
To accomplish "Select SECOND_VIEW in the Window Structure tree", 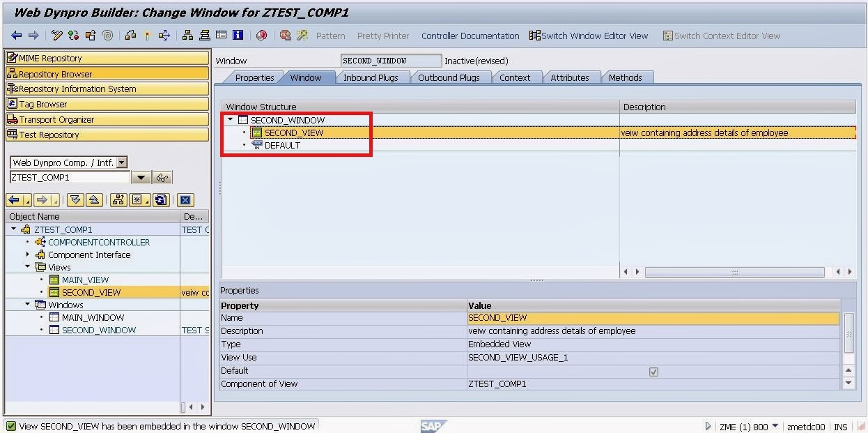I will pyautogui.click(x=294, y=132).
